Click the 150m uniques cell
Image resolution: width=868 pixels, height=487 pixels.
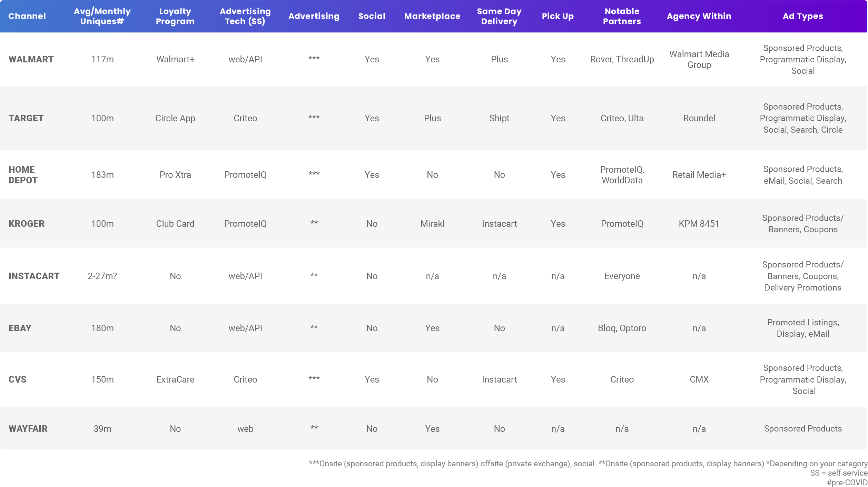pos(102,379)
